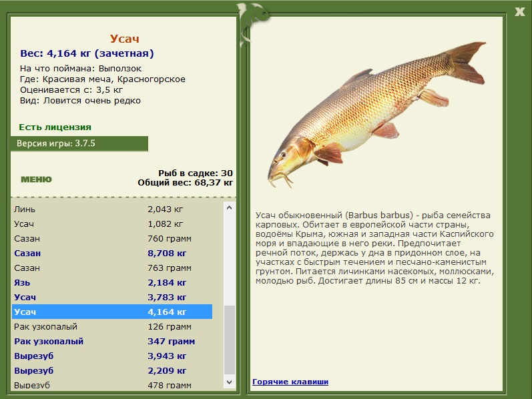The image size is (532, 399).
Task: Open the МЕНЮ button
Action: coord(36,179)
